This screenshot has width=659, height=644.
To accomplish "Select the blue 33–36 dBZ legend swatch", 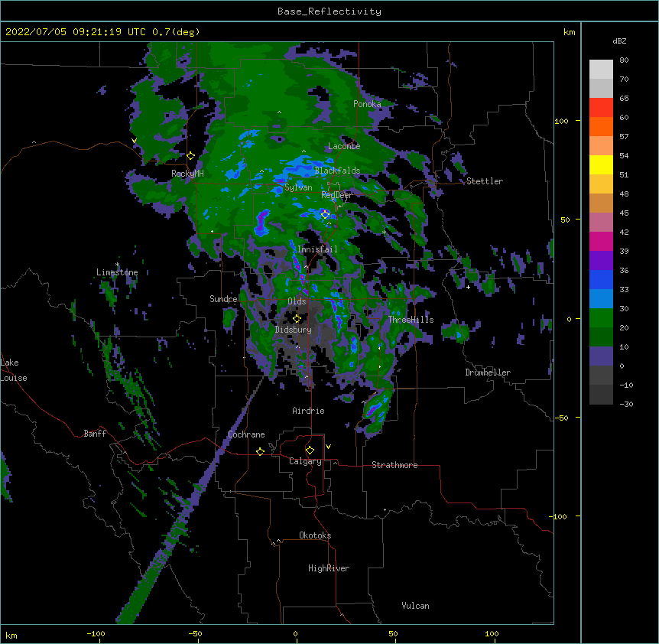I will (601, 279).
